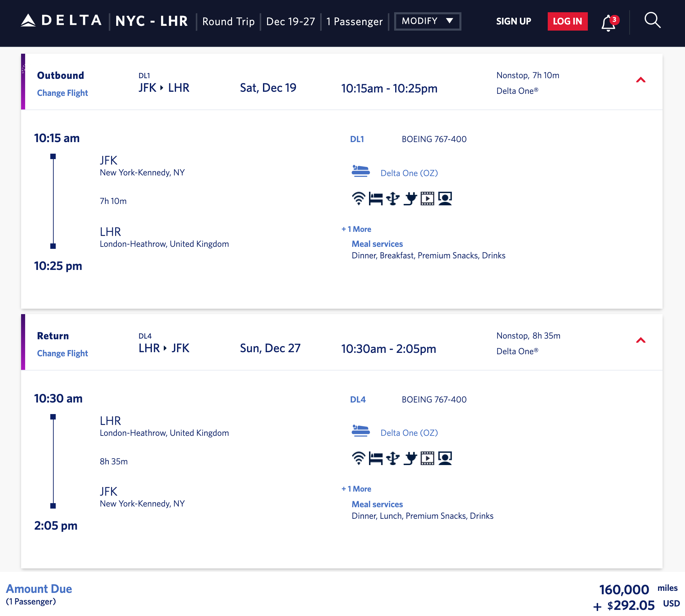
Task: Open the notifications bell icon
Action: (x=609, y=23)
